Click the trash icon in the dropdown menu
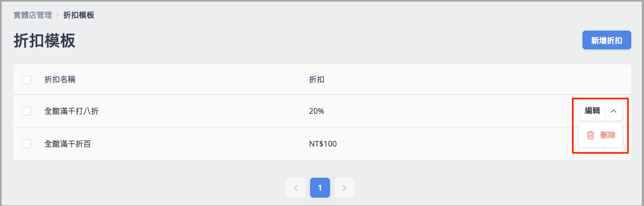The width and height of the screenshot is (644, 206). click(x=591, y=135)
